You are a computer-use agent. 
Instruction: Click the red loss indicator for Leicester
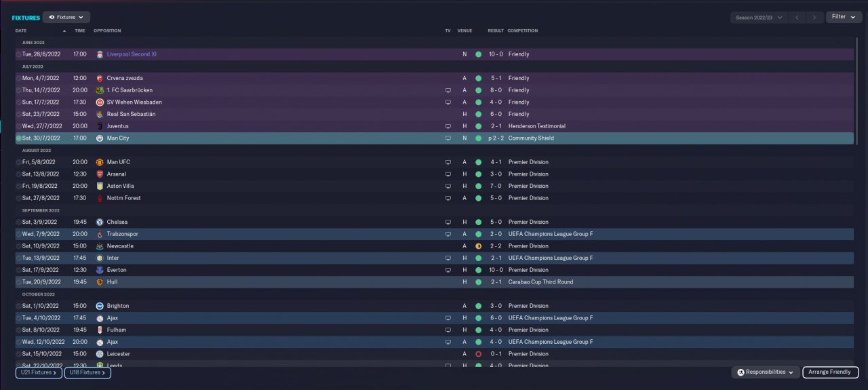(x=478, y=354)
